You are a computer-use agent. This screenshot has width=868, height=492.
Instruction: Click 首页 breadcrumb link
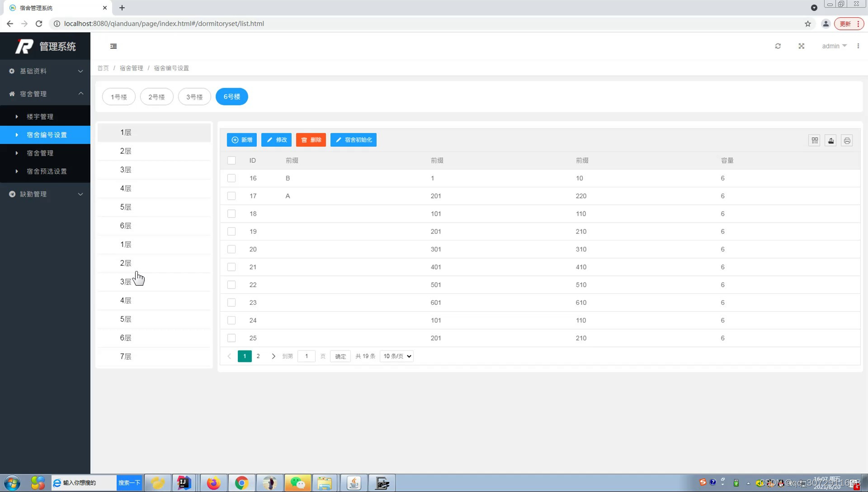coord(103,68)
